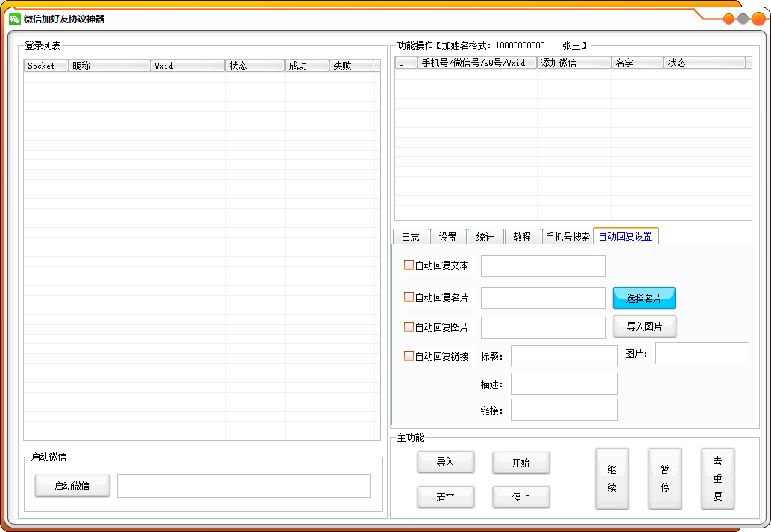
Task: Click the vertical 继续 button
Action: pos(612,478)
